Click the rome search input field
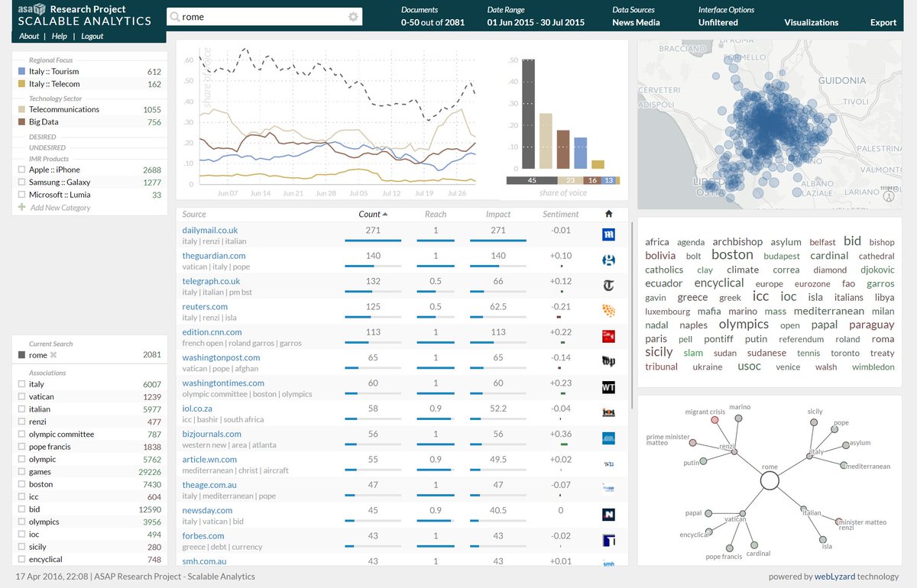917x588 pixels. (264, 16)
